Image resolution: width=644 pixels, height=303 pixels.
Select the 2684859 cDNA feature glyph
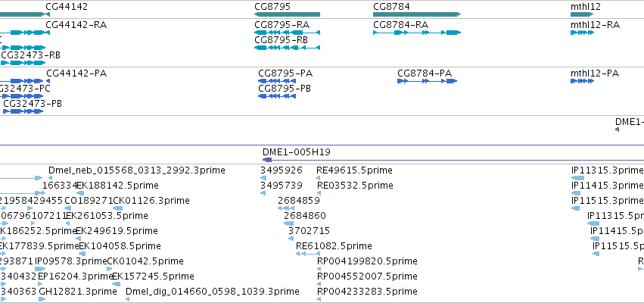tap(286, 208)
